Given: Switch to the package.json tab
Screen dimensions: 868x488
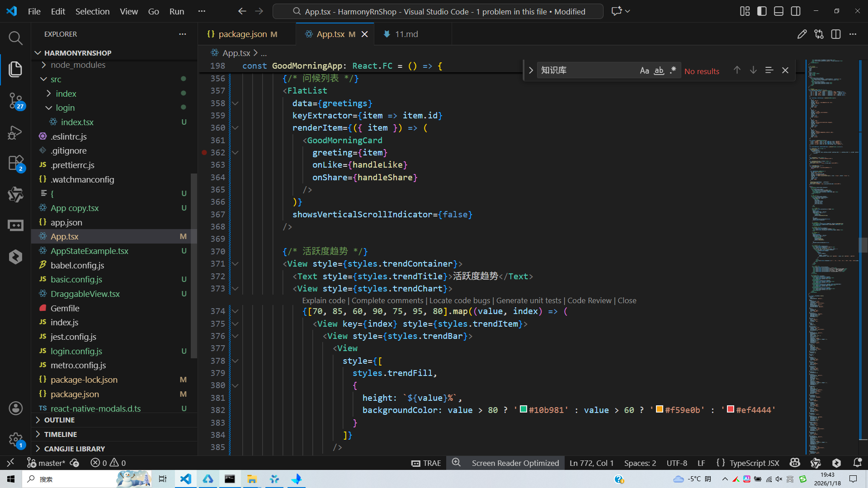Looking at the screenshot, I should tap(242, 34).
